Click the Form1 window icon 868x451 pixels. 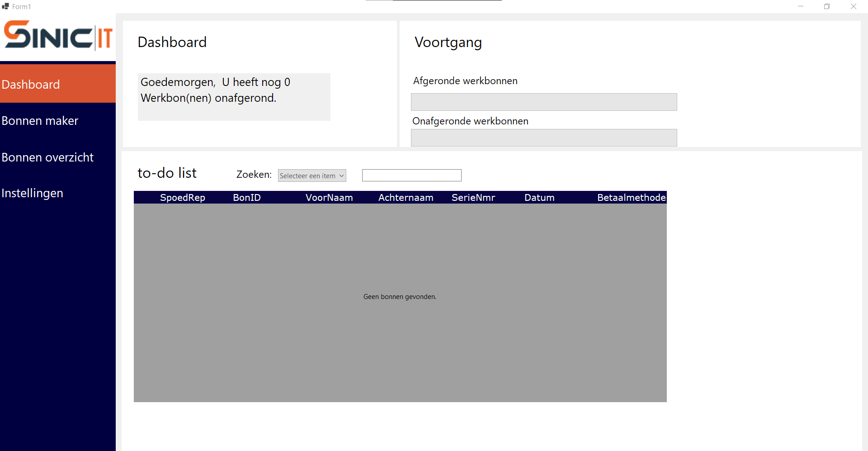tap(5, 6)
